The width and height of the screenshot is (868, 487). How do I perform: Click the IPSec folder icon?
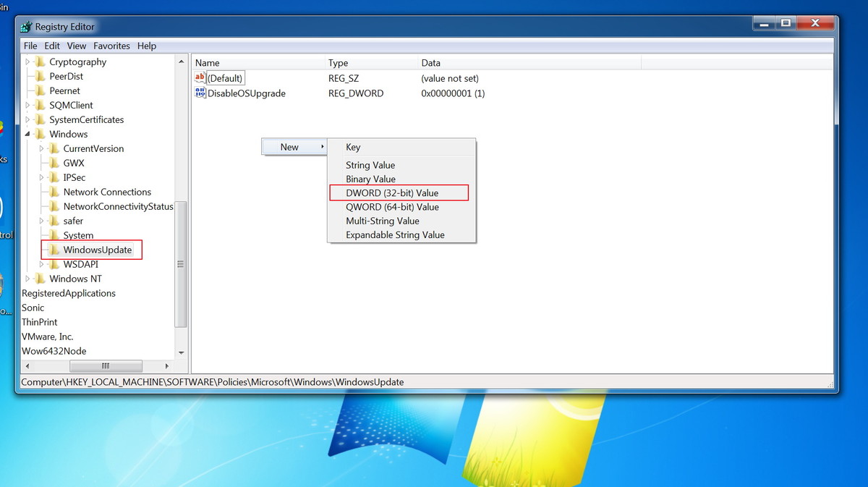[54, 178]
